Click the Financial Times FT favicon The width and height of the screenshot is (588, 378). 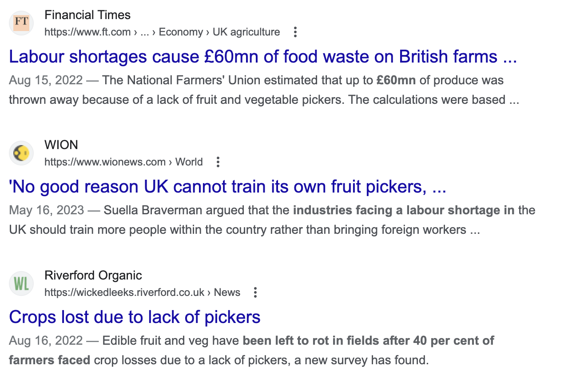pos(21,23)
